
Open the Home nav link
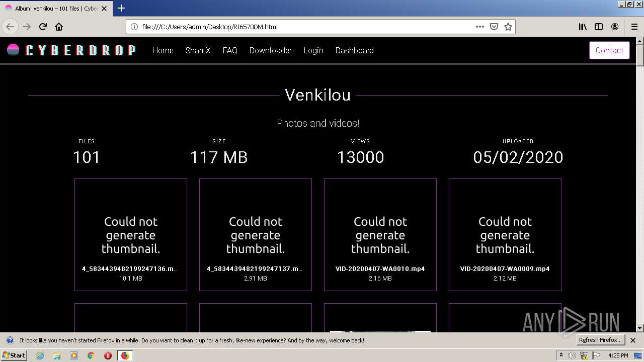[x=163, y=50]
